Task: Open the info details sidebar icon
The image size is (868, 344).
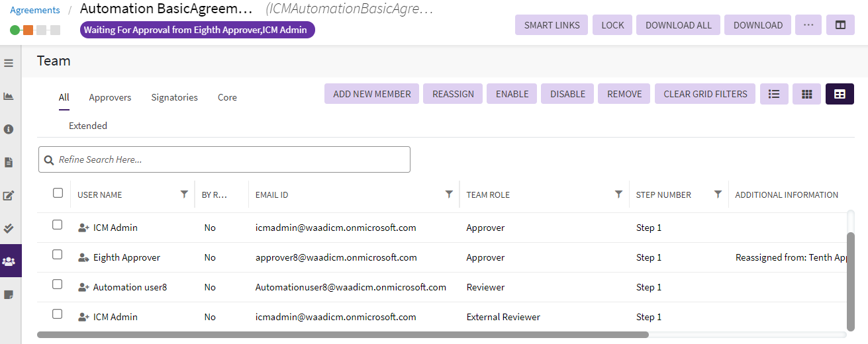Action: [9, 130]
